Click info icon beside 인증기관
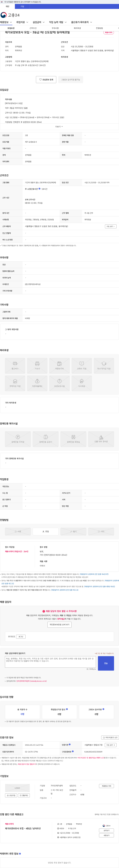The width and height of the screenshot is (119, 868). click(x=70, y=744)
